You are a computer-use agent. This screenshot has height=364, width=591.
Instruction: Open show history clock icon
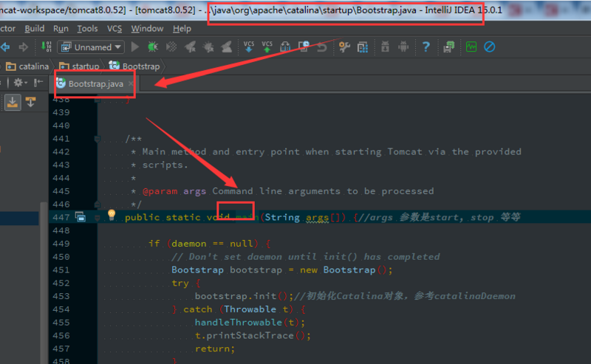(304, 47)
